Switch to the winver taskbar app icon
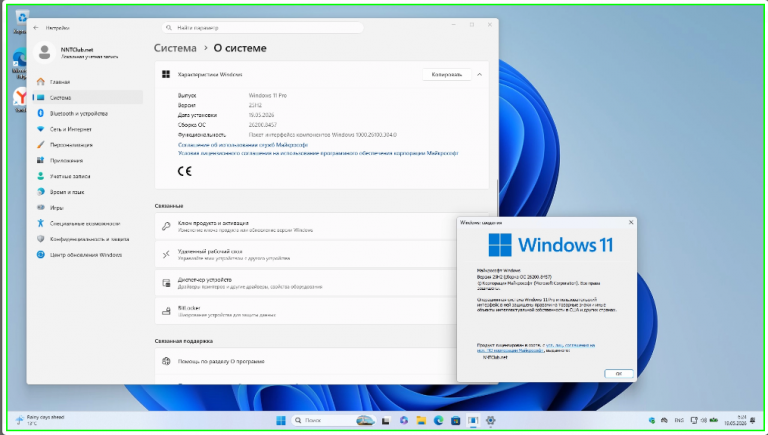 [473, 420]
